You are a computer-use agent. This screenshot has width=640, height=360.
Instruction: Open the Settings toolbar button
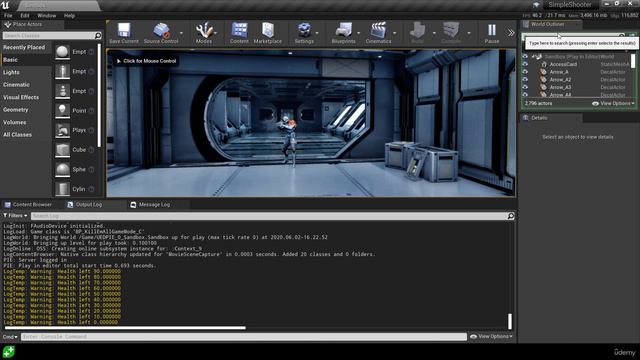click(304, 33)
